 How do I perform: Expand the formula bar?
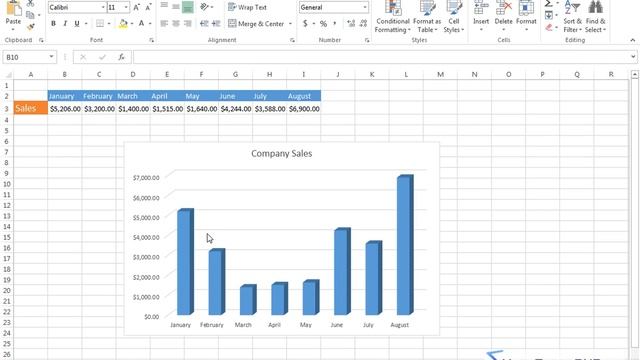pyautogui.click(x=633, y=57)
